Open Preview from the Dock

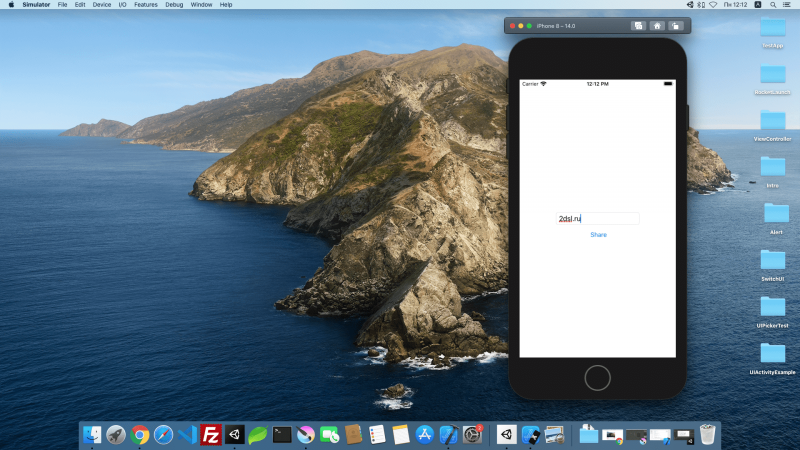[554, 435]
